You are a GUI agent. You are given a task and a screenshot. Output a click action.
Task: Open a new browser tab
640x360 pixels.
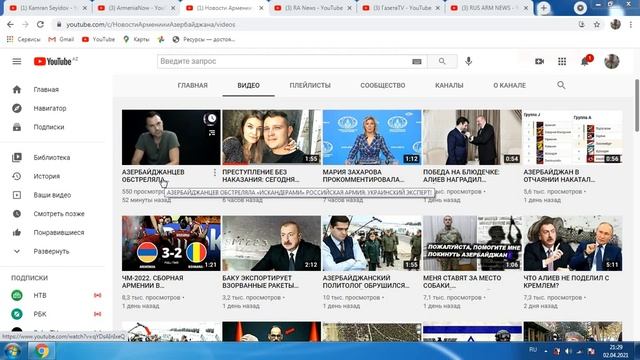[x=543, y=8]
